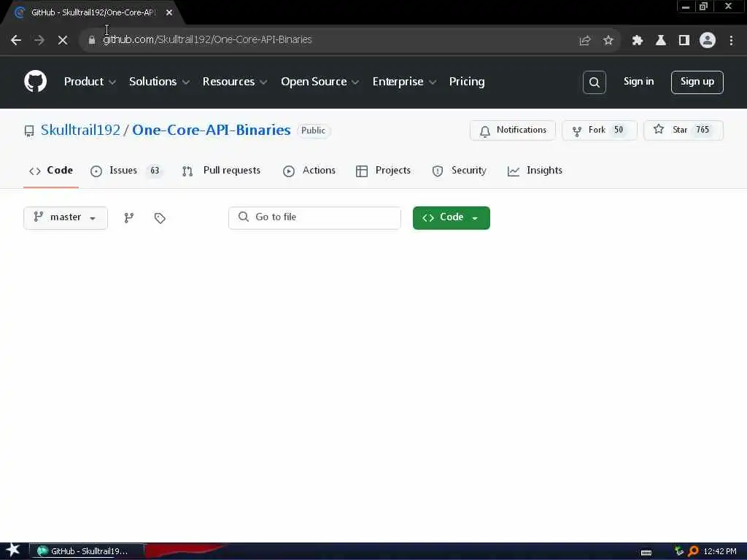Image resolution: width=747 pixels, height=560 pixels.
Task: Bookmark this page with star icon
Action: tap(608, 41)
